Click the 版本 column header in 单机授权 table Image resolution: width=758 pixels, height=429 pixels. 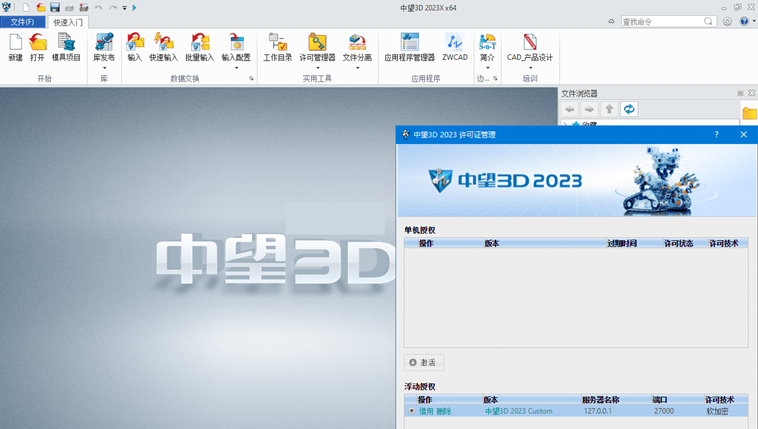click(x=492, y=243)
